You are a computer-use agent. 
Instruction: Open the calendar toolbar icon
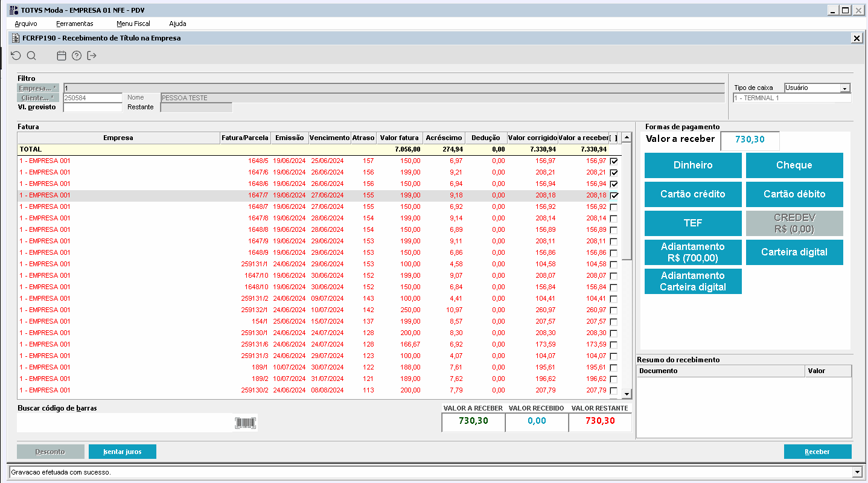(61, 56)
